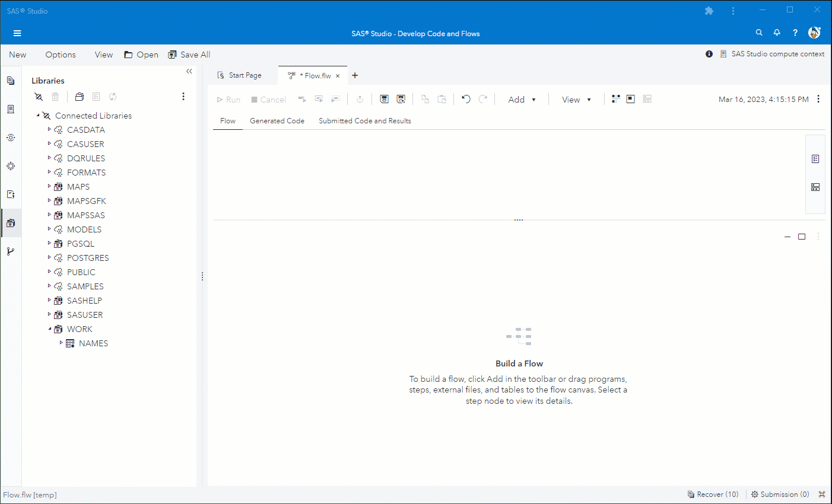The image size is (832, 504).
Task: Open the Options menu
Action: [x=61, y=55]
